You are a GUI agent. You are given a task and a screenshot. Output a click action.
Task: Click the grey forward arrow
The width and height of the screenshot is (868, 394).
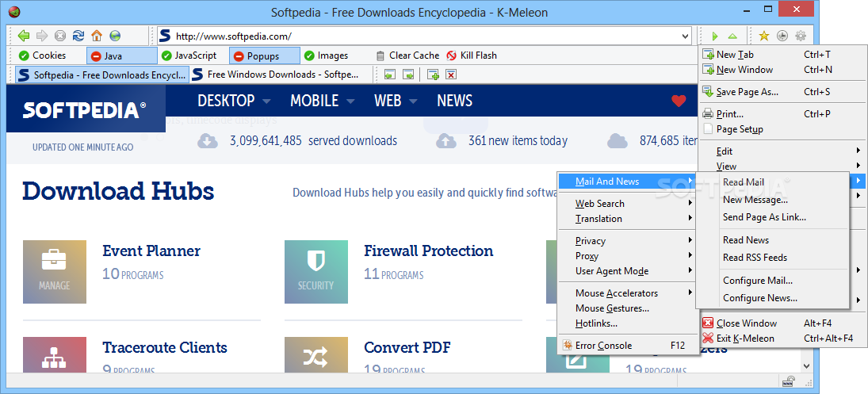coord(42,36)
